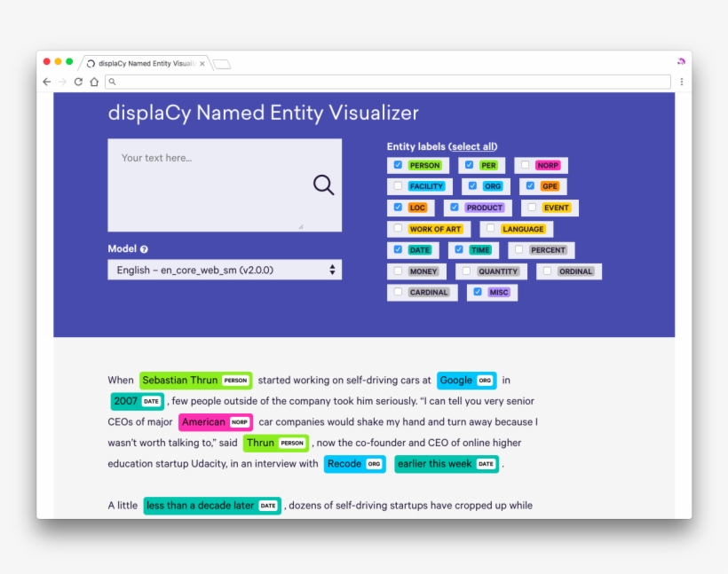This screenshot has width=728, height=574.
Task: Click the page reload icon
Action: coord(77,82)
